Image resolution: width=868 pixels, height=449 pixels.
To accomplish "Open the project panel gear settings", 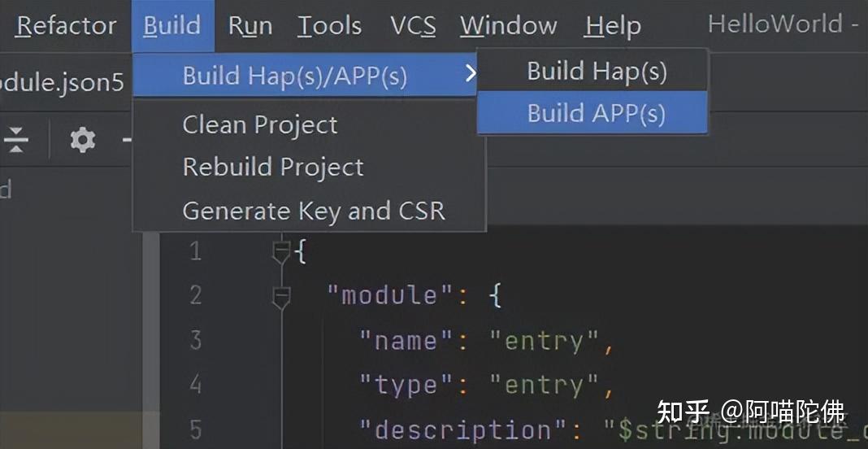I will coord(82,141).
